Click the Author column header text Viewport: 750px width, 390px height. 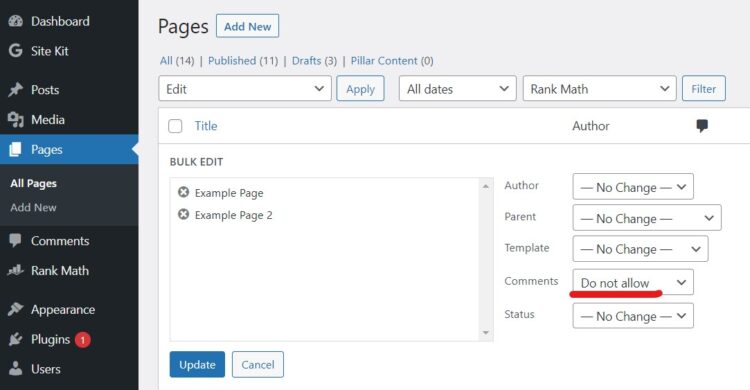(591, 126)
